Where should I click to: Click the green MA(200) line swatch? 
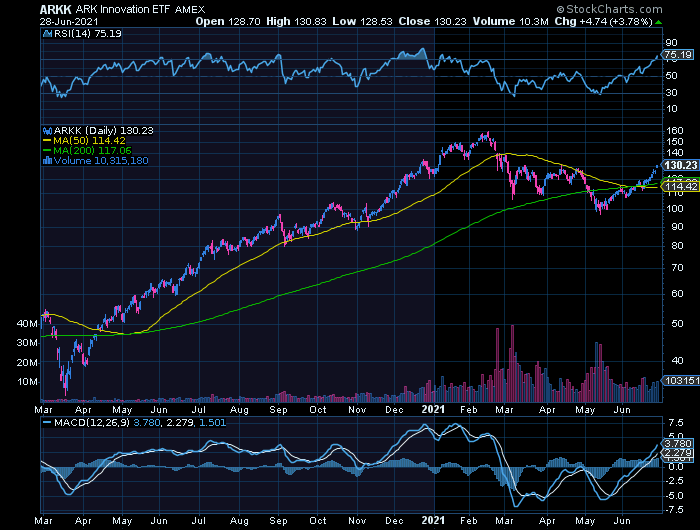click(x=47, y=151)
